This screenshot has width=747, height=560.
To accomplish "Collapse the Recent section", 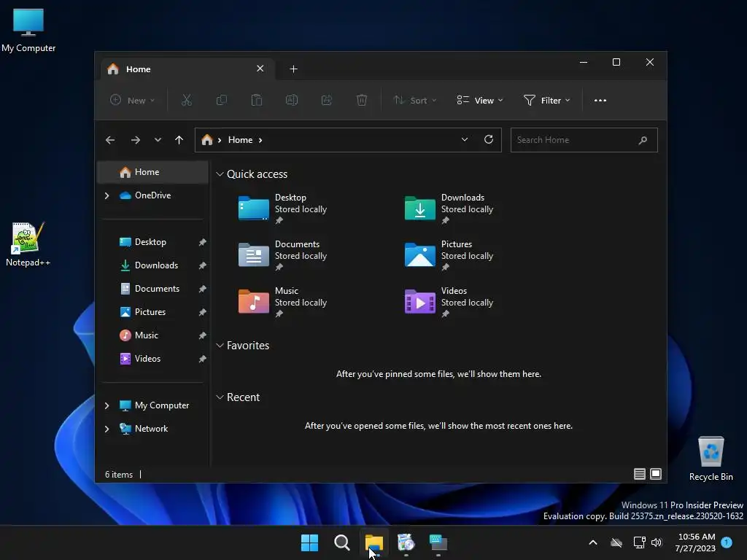I will tap(220, 397).
